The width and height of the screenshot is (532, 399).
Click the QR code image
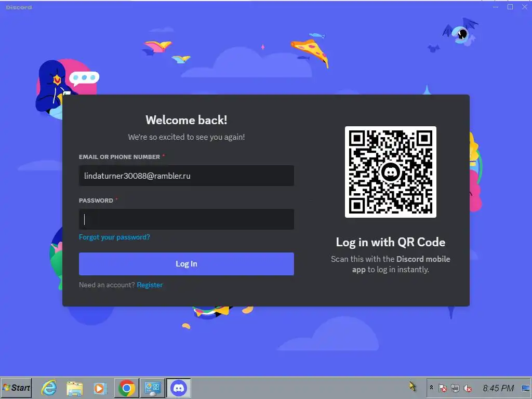[x=391, y=172]
